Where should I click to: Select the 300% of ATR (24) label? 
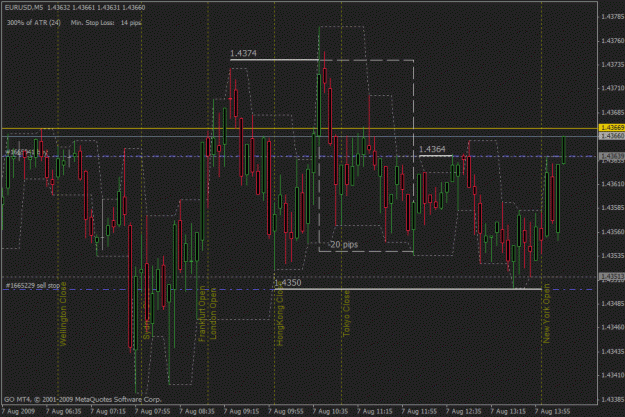pyautogui.click(x=34, y=23)
